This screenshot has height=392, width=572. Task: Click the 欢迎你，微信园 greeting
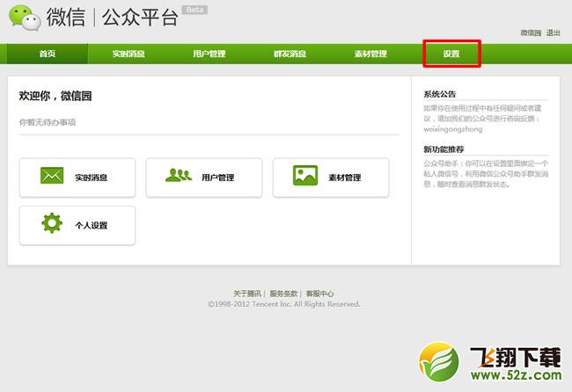55,96
